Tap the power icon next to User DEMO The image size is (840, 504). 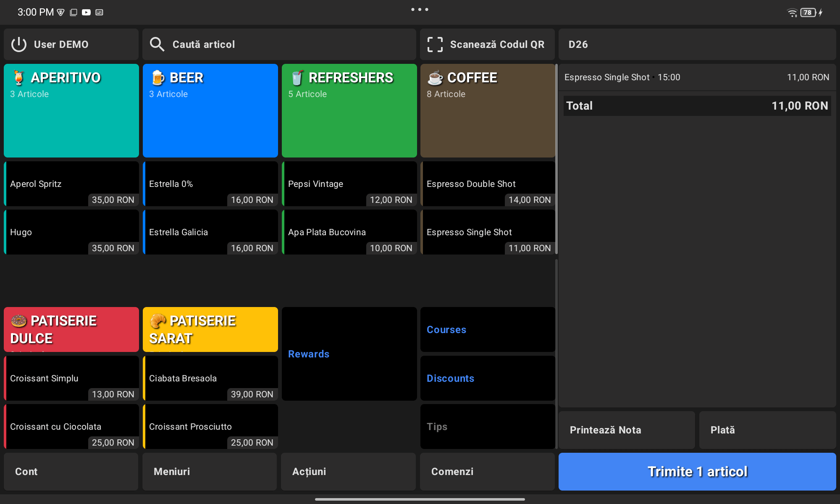(x=19, y=45)
